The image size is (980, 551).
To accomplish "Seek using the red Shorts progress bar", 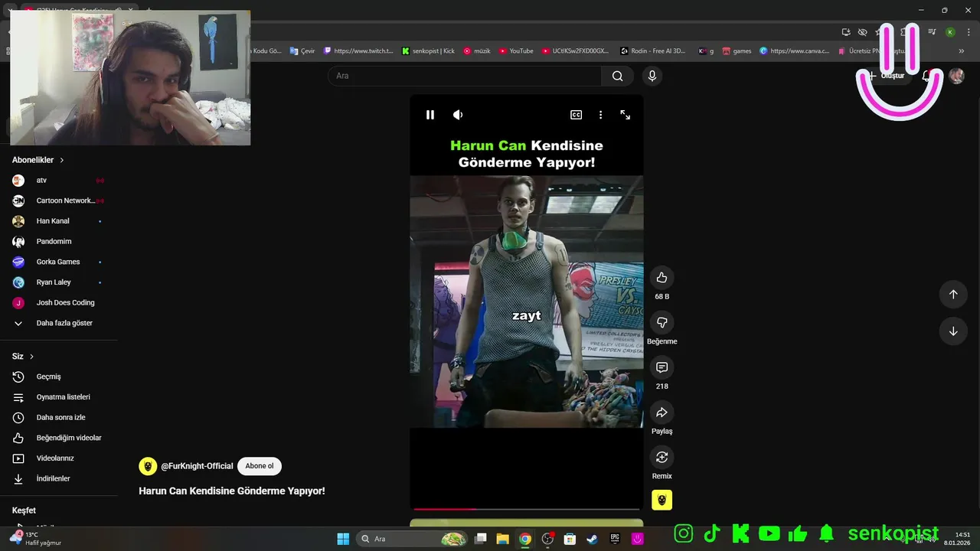I will (527, 509).
